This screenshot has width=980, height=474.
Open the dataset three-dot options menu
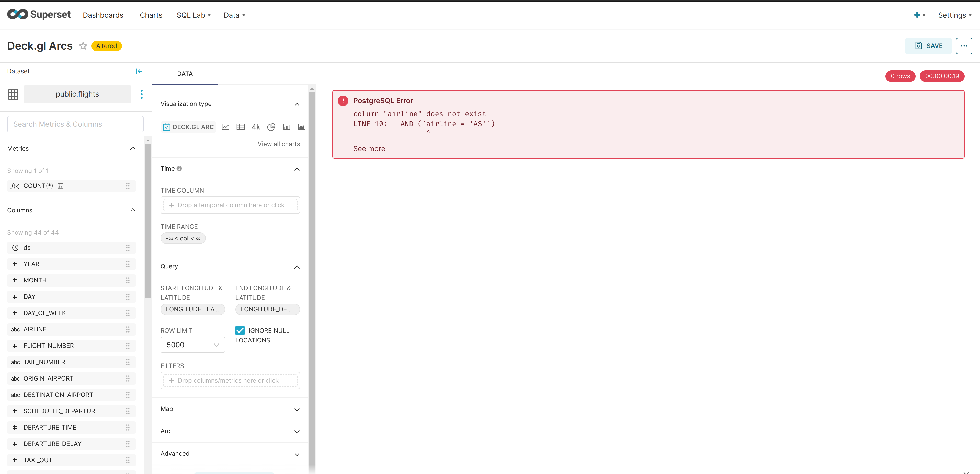142,94
